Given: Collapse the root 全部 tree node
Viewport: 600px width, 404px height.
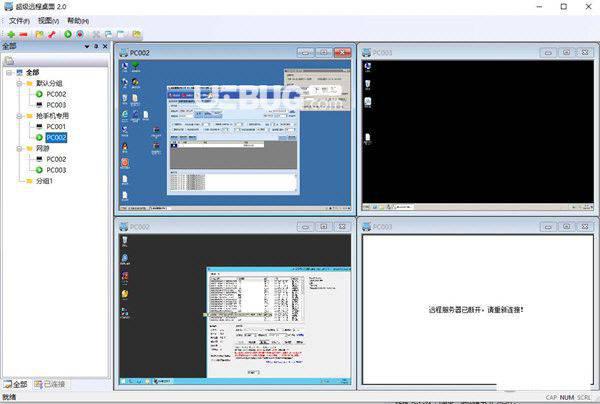Looking at the screenshot, I should tap(9, 72).
